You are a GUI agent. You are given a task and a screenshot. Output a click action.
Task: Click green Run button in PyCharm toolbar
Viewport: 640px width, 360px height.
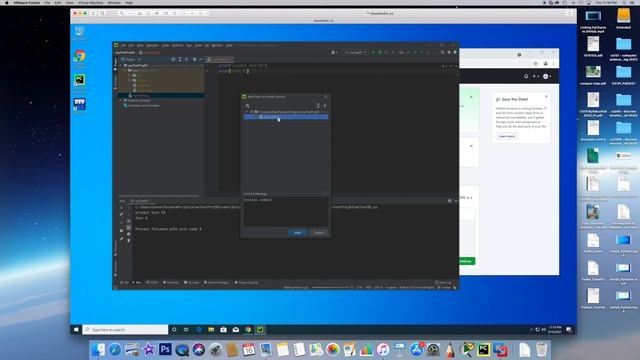coord(373,52)
